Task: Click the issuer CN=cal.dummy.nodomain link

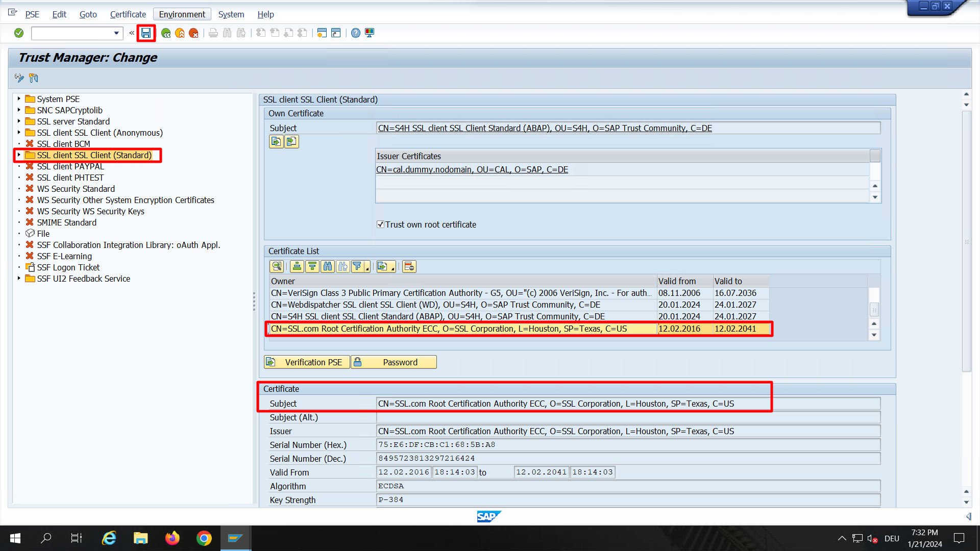Action: click(x=472, y=169)
